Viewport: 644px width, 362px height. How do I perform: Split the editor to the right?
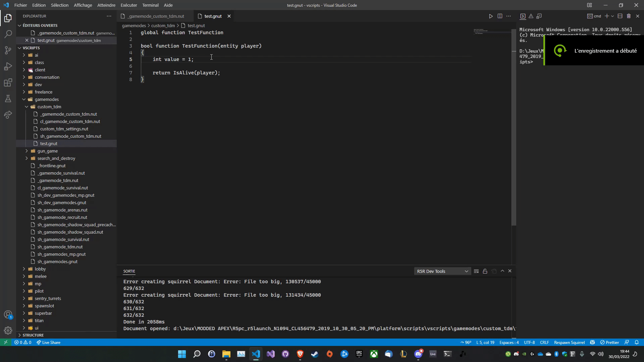point(500,16)
